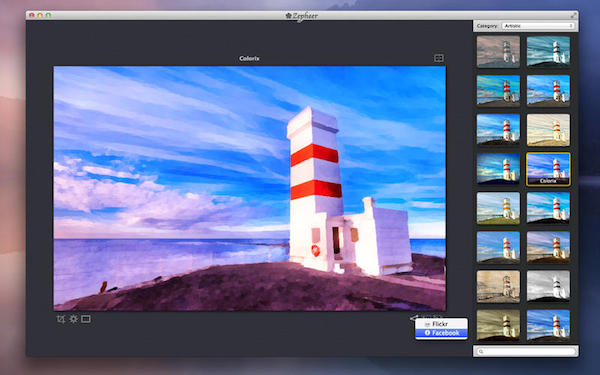
Task: Open the brightness adjustment sun icon
Action: tap(73, 319)
